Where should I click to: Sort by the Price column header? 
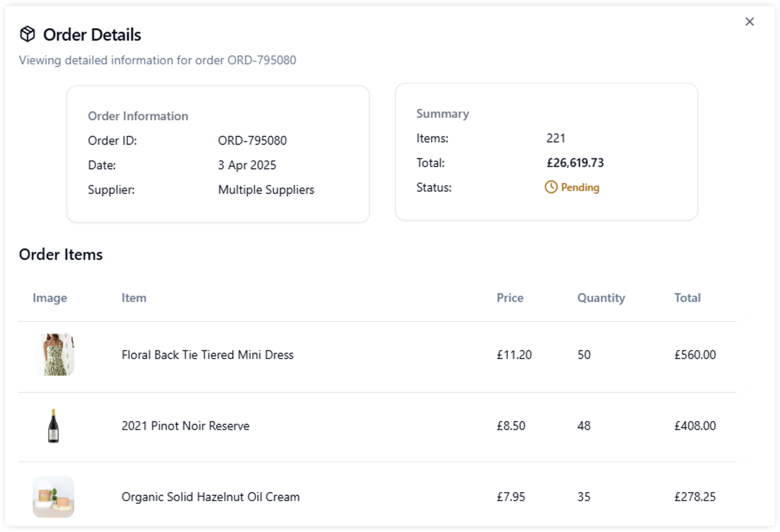pyautogui.click(x=510, y=298)
